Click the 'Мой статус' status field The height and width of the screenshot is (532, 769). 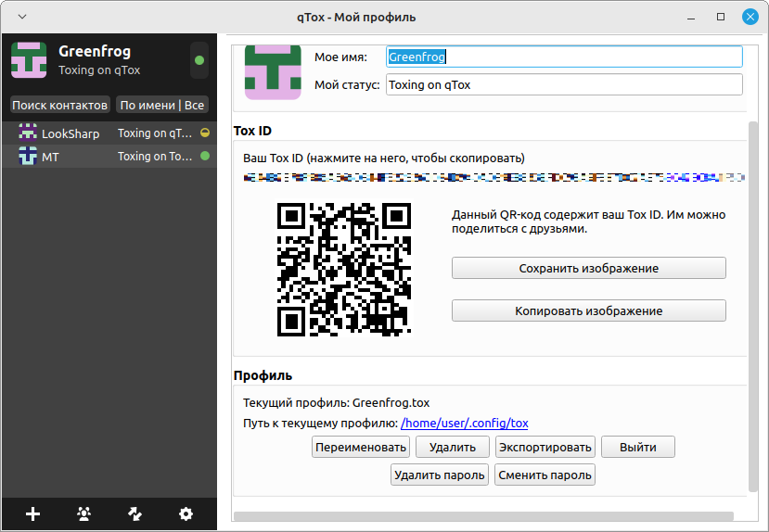pos(564,84)
